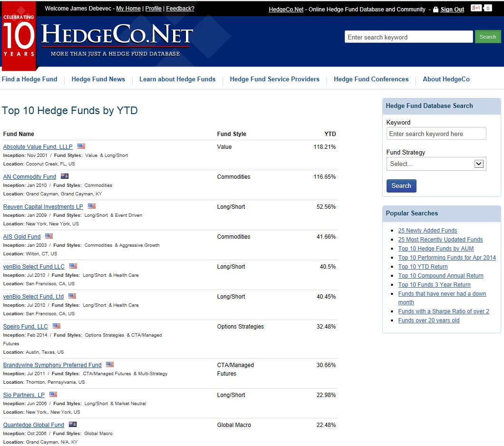The width and height of the screenshot is (504, 446).
Task: Open the Hedge Fund News menu
Action: (x=98, y=79)
